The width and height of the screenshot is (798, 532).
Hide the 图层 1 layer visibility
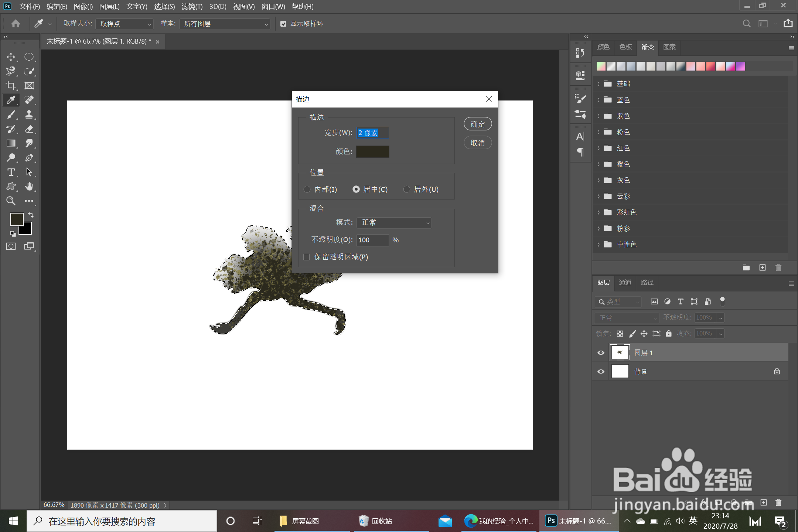pyautogui.click(x=601, y=352)
